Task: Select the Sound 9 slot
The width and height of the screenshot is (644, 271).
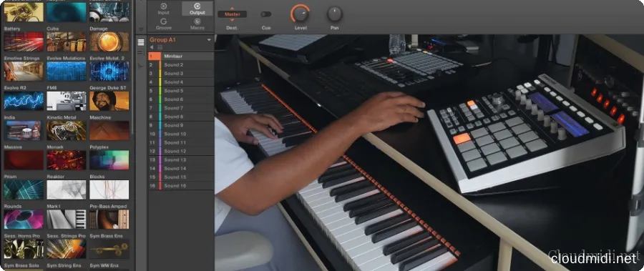Action: [181, 125]
